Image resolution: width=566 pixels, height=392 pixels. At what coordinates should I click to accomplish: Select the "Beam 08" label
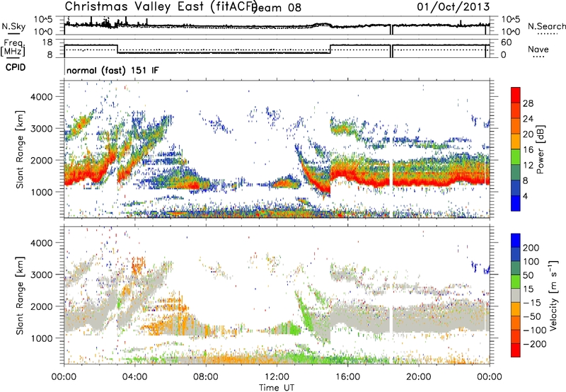[277, 8]
